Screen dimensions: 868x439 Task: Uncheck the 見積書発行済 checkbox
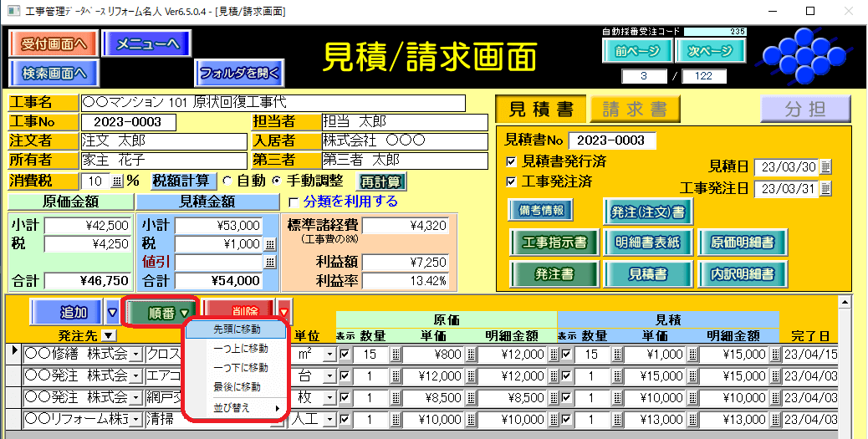tap(511, 161)
